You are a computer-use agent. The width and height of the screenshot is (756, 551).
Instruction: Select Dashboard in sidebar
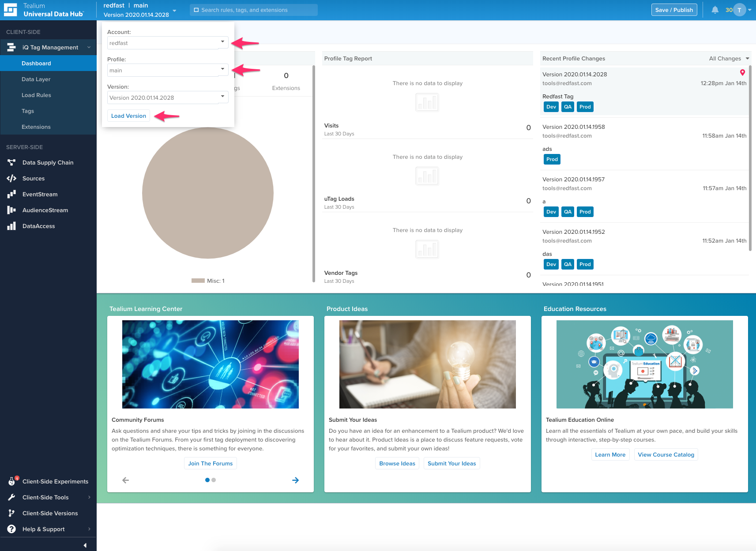(x=48, y=63)
